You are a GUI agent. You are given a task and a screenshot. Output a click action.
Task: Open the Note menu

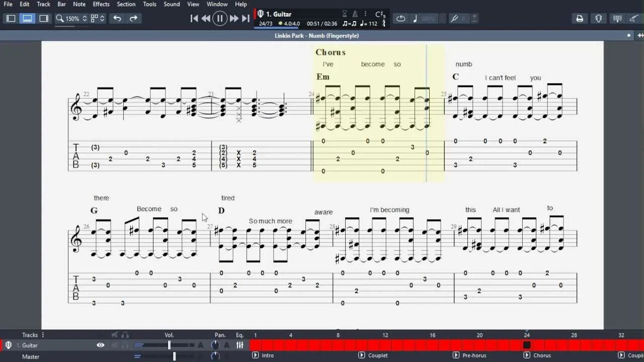coord(79,4)
